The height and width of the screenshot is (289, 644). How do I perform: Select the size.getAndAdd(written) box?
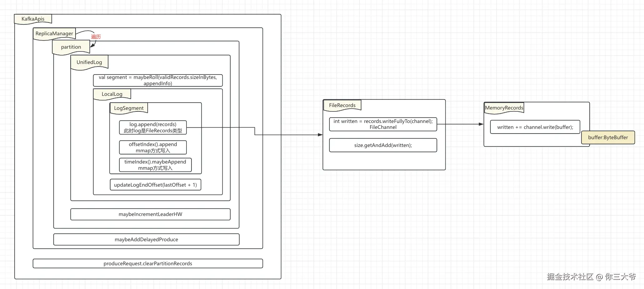click(x=383, y=145)
